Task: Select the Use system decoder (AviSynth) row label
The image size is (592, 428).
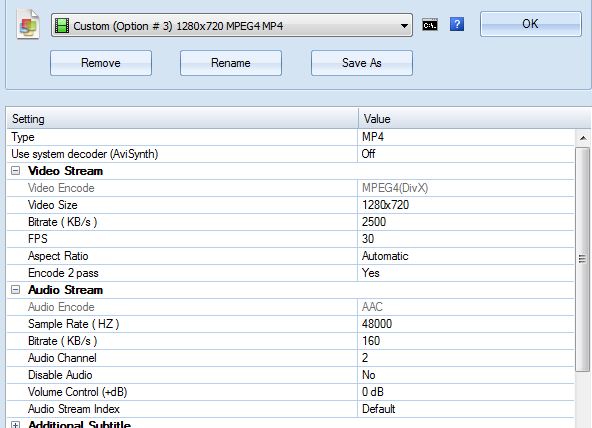Action: pos(85,154)
